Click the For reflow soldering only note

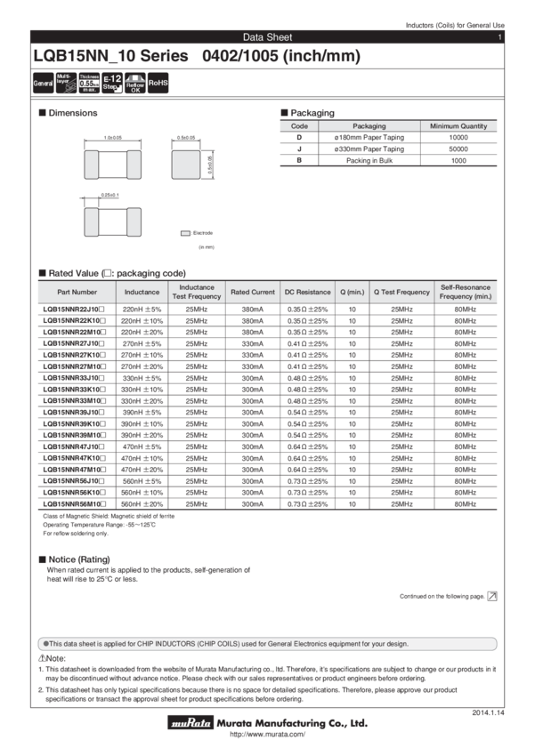click(76, 534)
